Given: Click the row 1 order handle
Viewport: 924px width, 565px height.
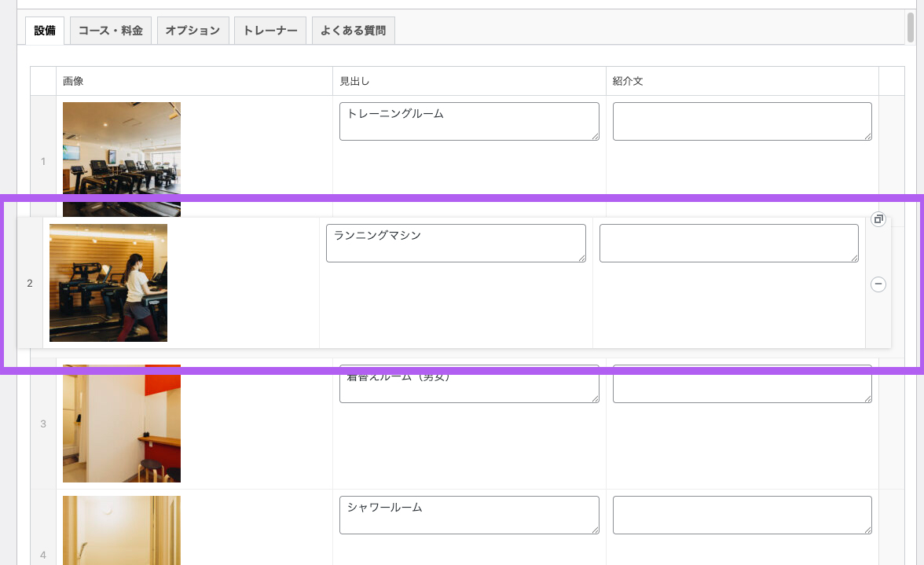Looking at the screenshot, I should (x=43, y=162).
